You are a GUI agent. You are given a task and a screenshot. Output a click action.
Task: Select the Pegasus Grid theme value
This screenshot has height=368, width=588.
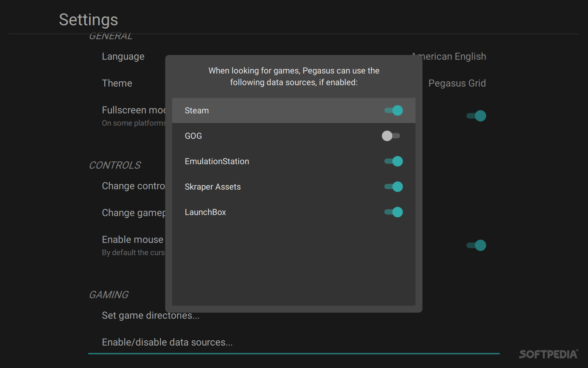pos(457,83)
